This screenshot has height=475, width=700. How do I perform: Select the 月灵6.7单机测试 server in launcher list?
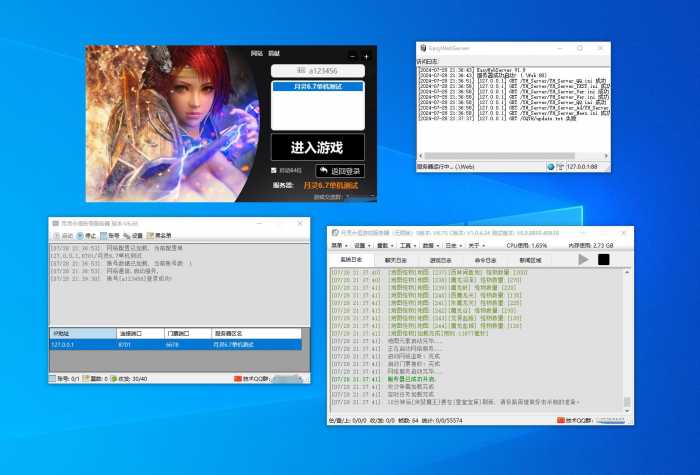click(317, 87)
